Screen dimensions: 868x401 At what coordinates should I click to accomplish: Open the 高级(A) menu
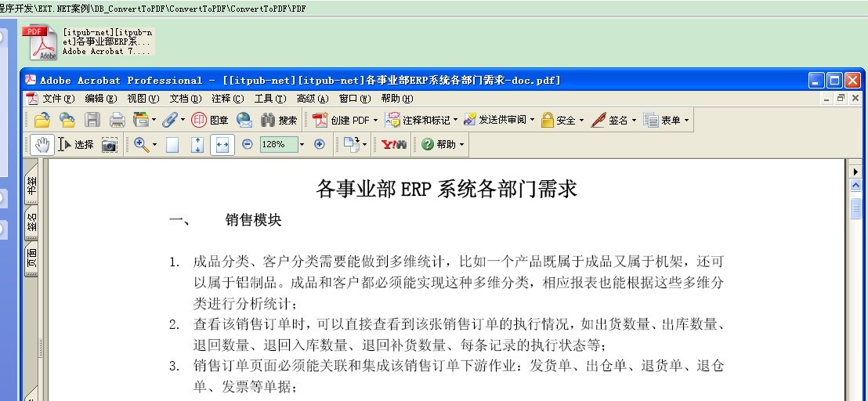click(x=313, y=99)
